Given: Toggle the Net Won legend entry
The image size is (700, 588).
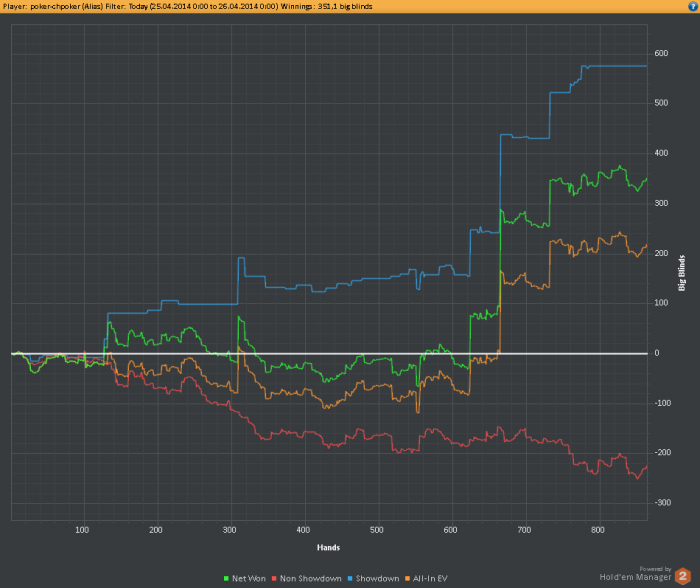Looking at the screenshot, I should (x=245, y=579).
